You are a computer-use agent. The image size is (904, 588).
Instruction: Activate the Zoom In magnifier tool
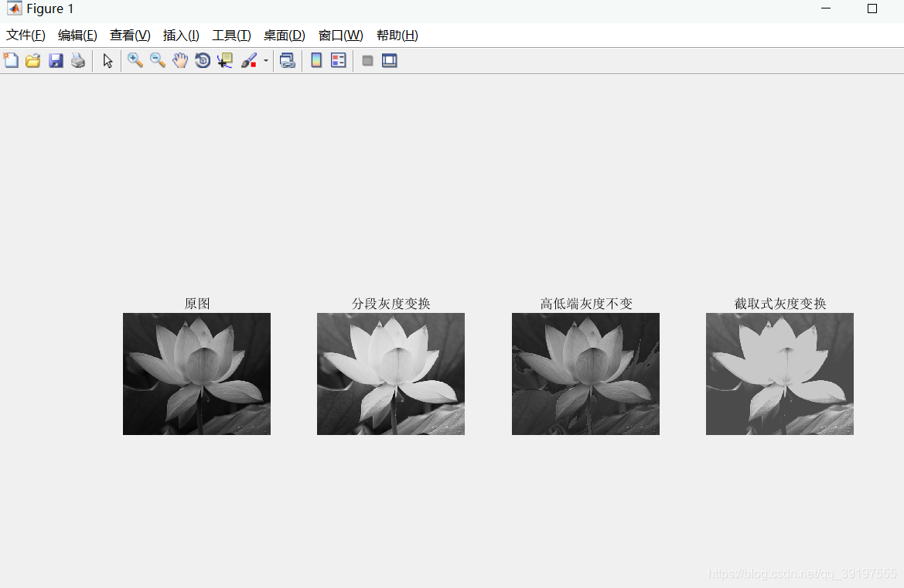135,60
